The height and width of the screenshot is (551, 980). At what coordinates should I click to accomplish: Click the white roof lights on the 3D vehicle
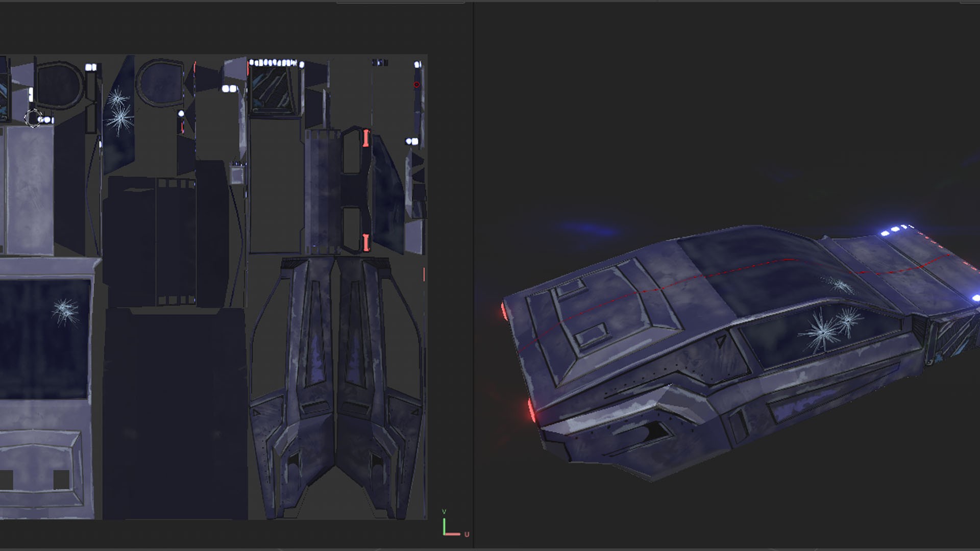point(896,230)
